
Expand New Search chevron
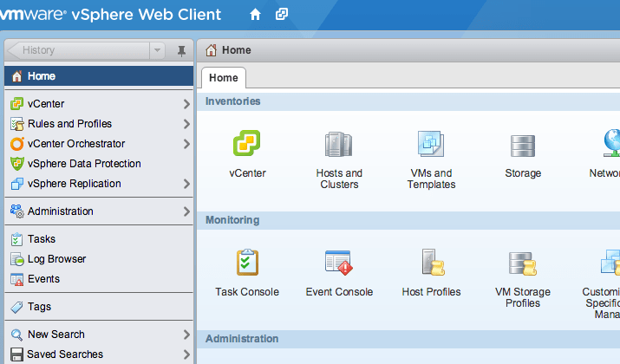click(186, 335)
